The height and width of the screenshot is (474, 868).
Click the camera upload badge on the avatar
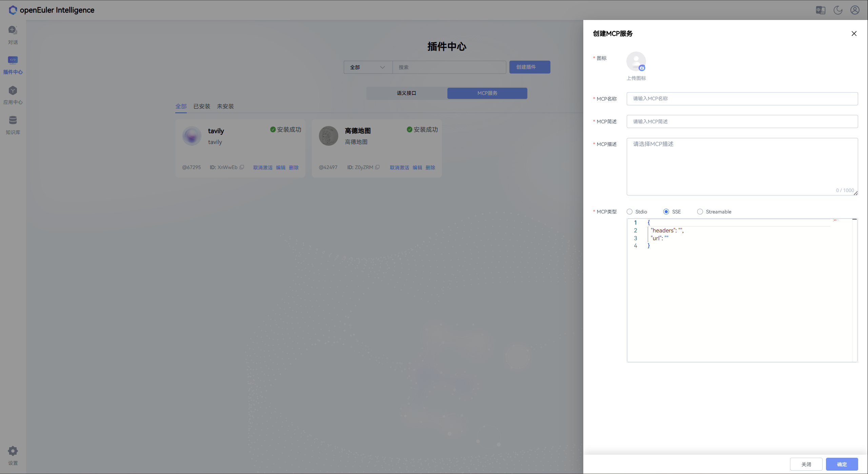642,68
